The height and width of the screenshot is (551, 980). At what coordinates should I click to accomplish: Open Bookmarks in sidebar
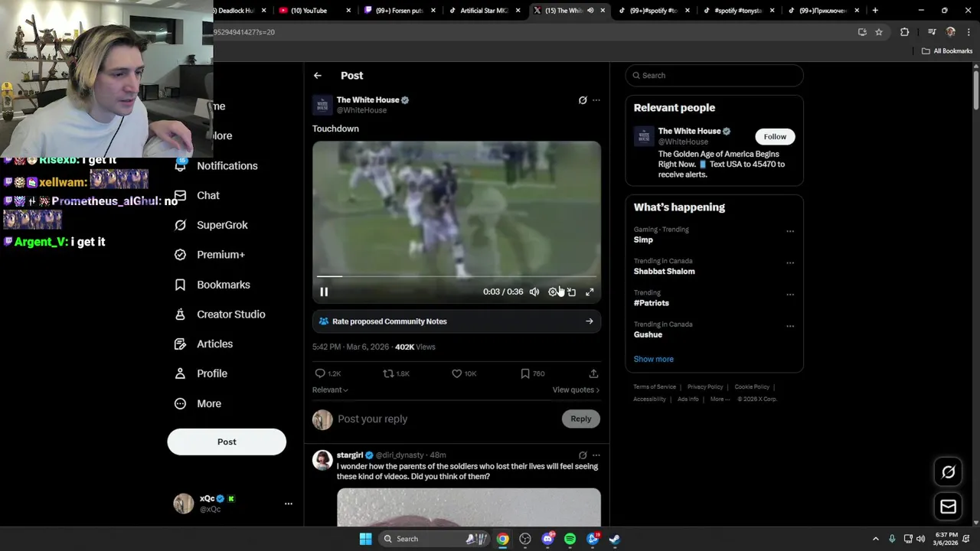[x=213, y=285]
